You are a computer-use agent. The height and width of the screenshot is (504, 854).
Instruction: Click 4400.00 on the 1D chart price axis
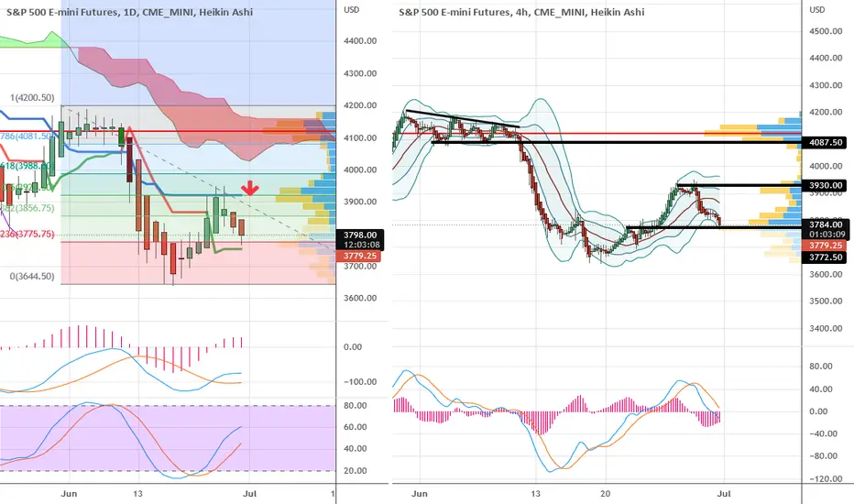click(x=360, y=41)
